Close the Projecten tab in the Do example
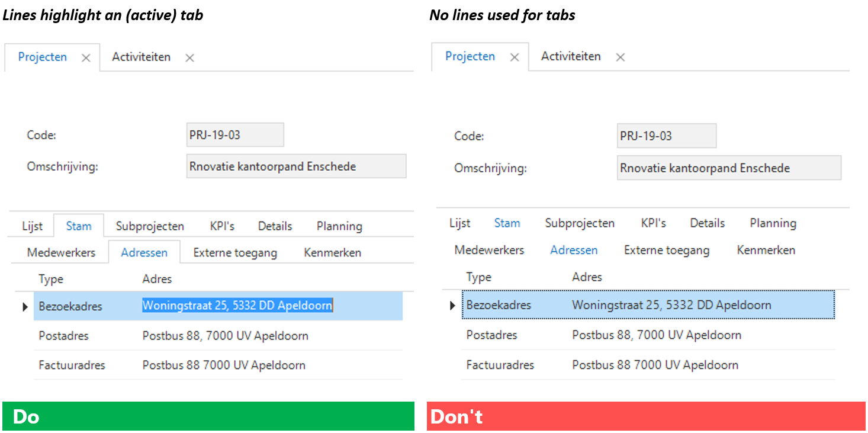868x433 pixels. [x=86, y=58]
